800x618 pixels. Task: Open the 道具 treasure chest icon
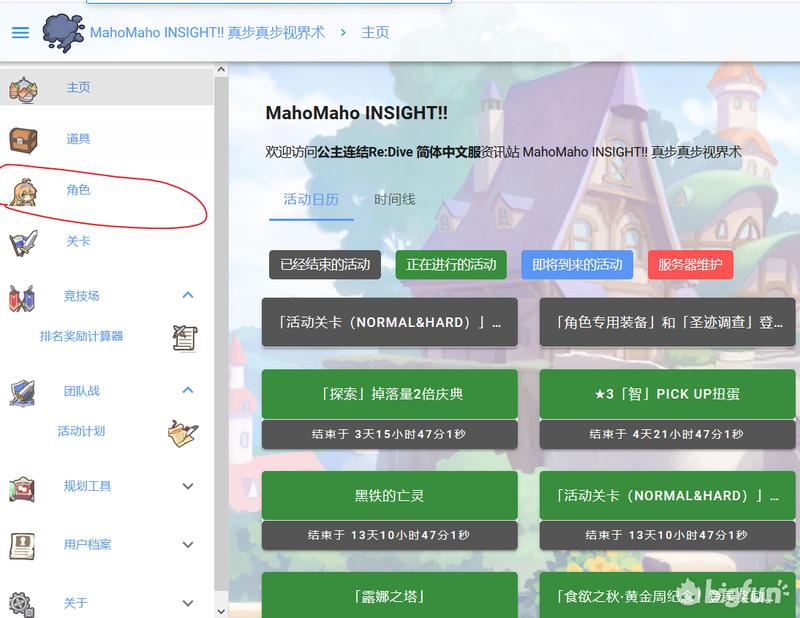click(25, 138)
